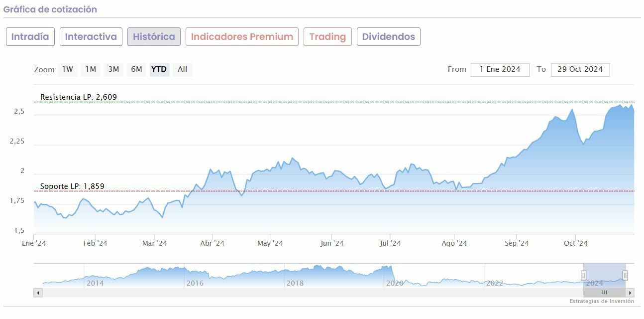Click the left range handle in navigator
The image size is (644, 319).
click(x=584, y=275)
